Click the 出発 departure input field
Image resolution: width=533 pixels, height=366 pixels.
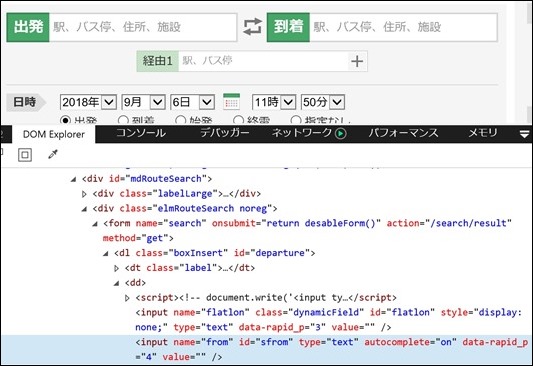[x=143, y=27]
